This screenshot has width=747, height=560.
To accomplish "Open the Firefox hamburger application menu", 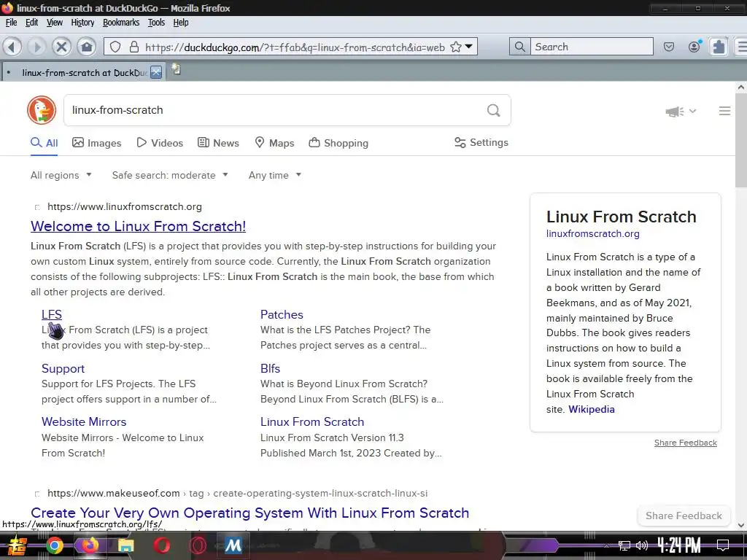I will click(742, 47).
